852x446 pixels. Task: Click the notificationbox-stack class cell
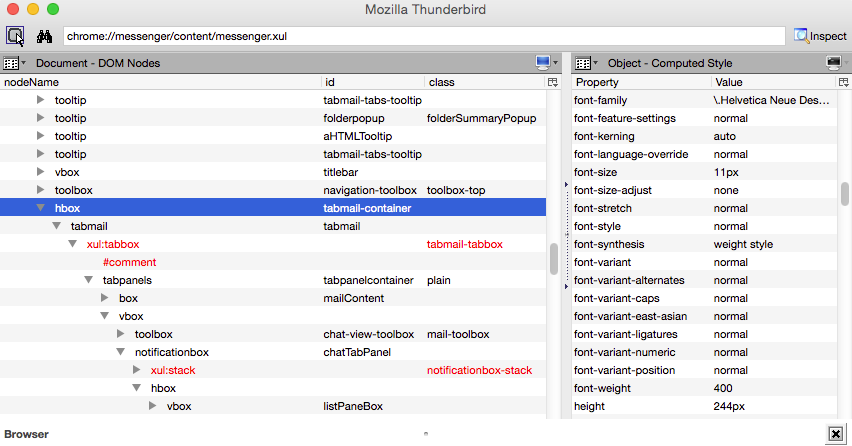[479, 370]
